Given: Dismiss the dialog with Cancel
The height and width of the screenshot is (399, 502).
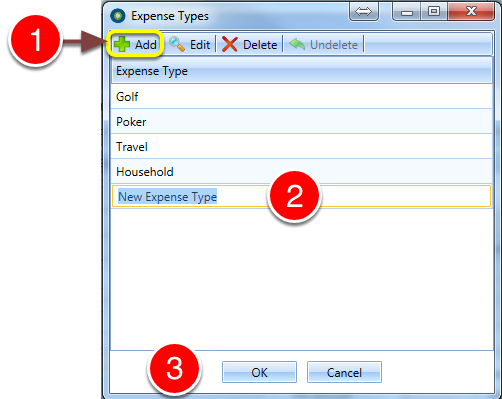Looking at the screenshot, I should point(344,372).
